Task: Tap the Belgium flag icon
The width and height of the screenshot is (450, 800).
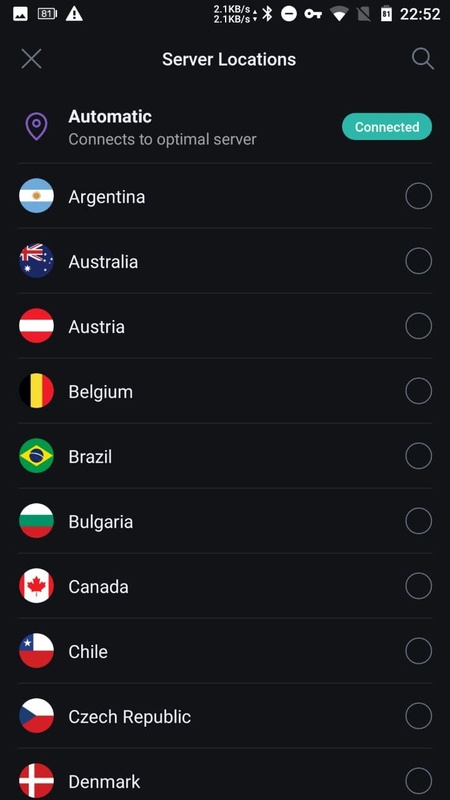Action: (37, 391)
